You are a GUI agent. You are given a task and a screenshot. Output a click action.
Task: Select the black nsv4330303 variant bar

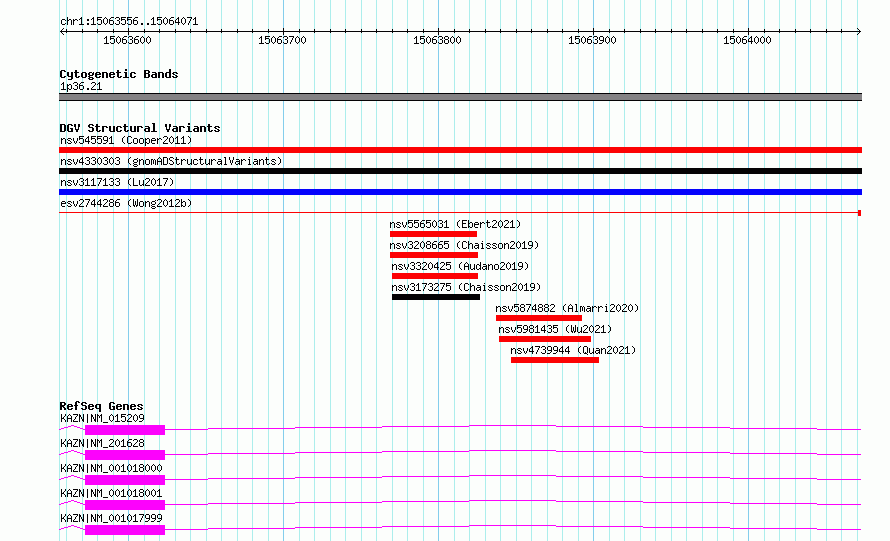[460, 171]
